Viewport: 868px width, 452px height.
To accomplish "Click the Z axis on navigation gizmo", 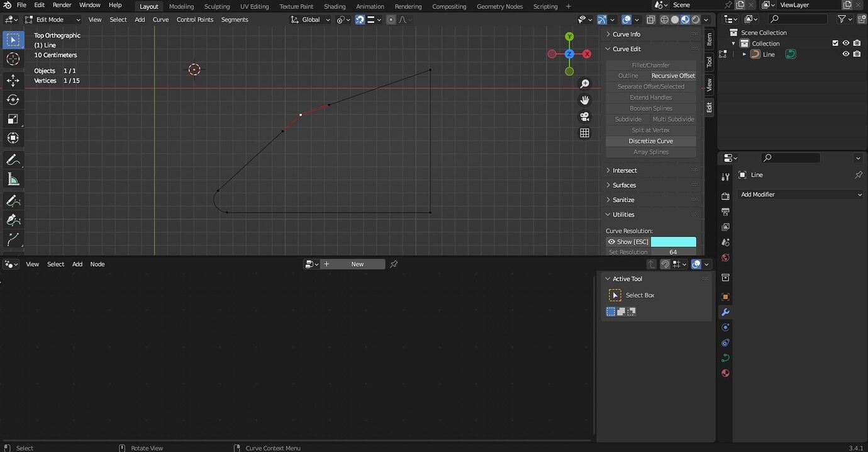I will pyautogui.click(x=569, y=54).
